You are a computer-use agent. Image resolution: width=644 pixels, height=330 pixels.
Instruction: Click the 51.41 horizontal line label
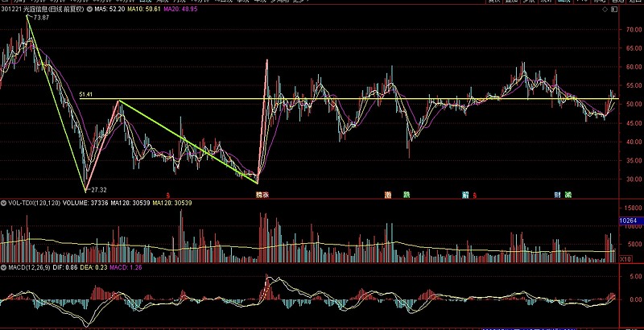click(x=86, y=95)
